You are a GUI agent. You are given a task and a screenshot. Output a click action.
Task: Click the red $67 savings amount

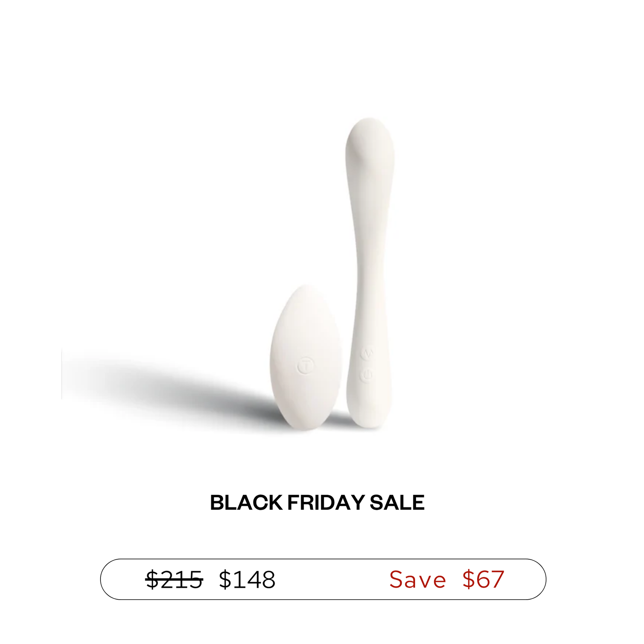483,580
